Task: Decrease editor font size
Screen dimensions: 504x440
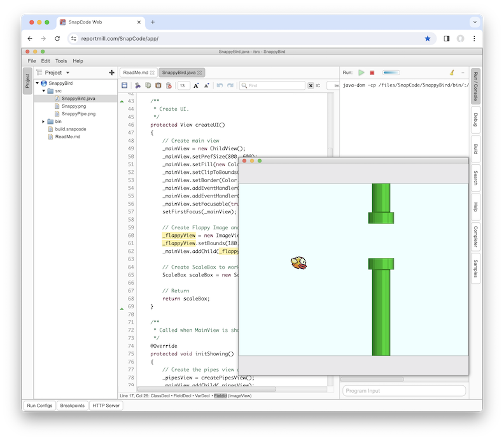Action: coord(207,85)
